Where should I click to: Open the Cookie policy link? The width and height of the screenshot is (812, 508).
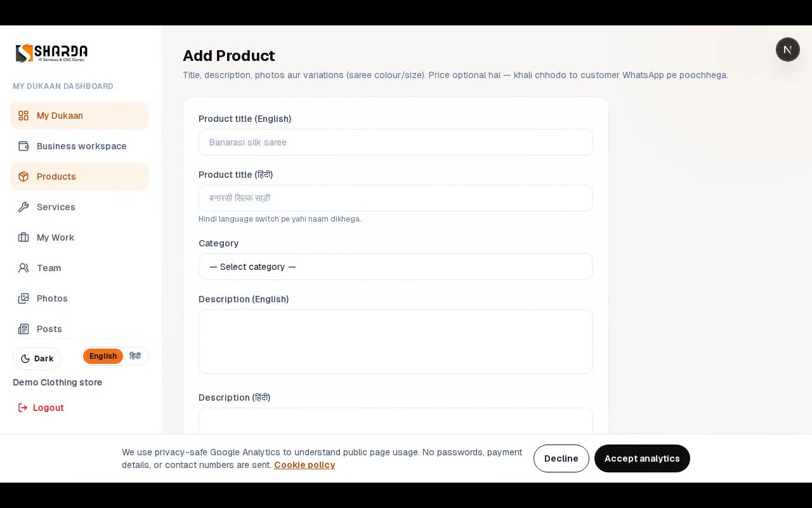304,465
